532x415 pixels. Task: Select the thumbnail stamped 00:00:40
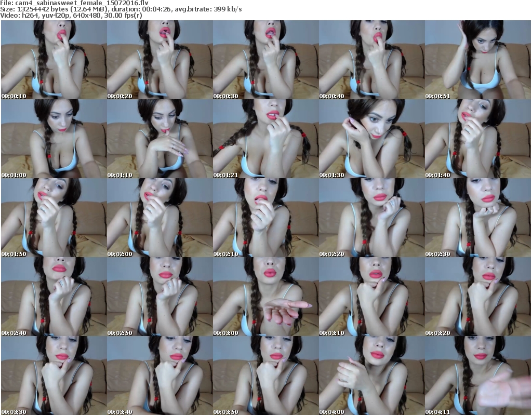(371, 60)
